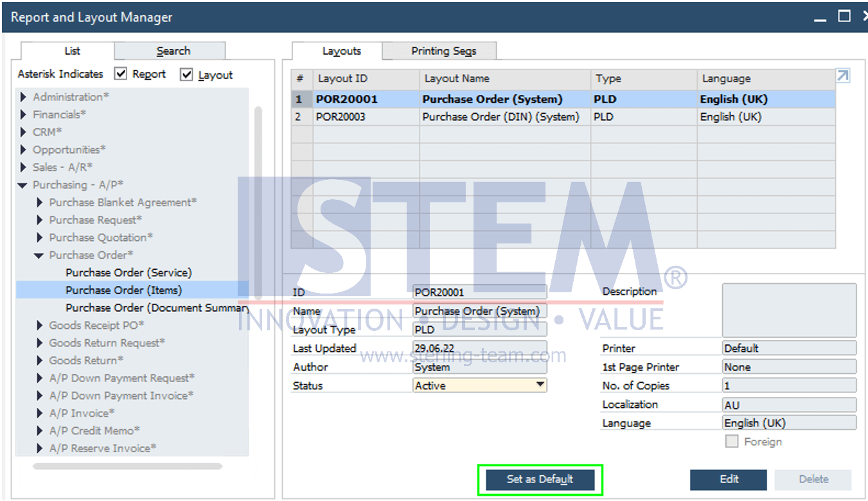Uncheck the Report checkbox
This screenshot has height=501, width=868.
[120, 75]
